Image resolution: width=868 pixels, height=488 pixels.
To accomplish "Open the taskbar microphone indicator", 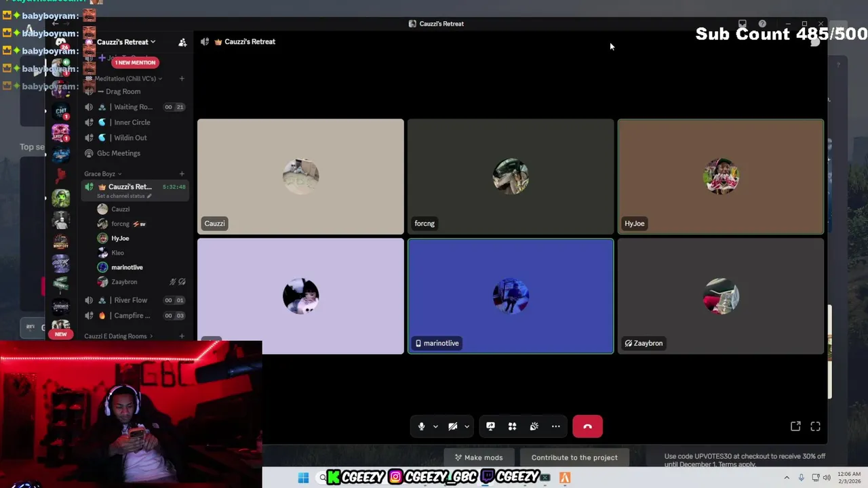I will [x=801, y=478].
